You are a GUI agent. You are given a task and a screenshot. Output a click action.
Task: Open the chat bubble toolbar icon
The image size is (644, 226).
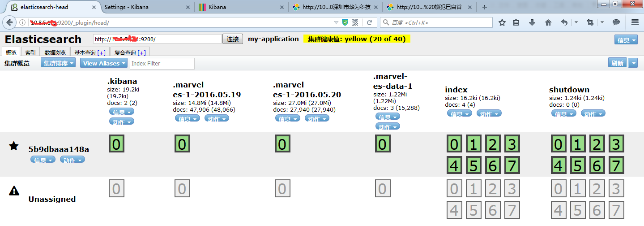point(616,22)
